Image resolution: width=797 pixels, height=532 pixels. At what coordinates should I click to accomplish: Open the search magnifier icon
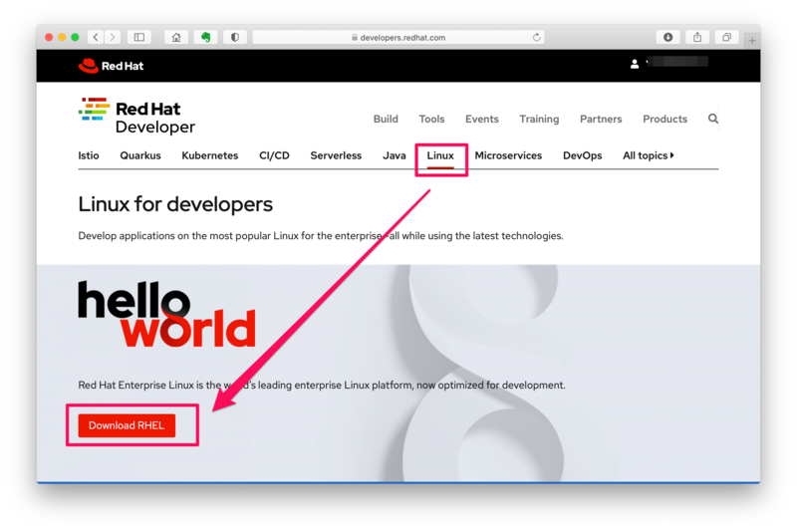[x=713, y=119]
